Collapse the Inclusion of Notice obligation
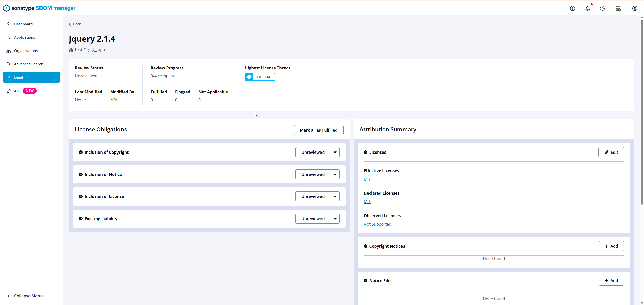644x305 pixels. (x=81, y=174)
